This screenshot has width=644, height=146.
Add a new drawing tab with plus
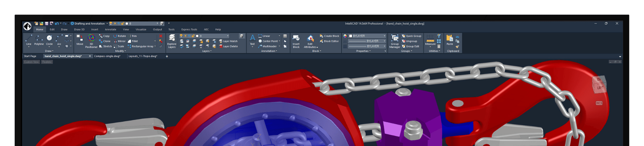pyautogui.click(x=167, y=56)
